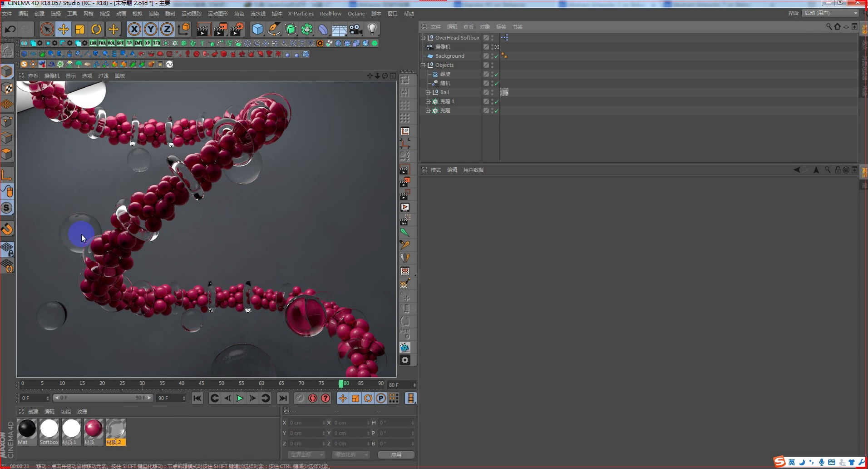Render the active view
868x469 pixels.
click(203, 30)
